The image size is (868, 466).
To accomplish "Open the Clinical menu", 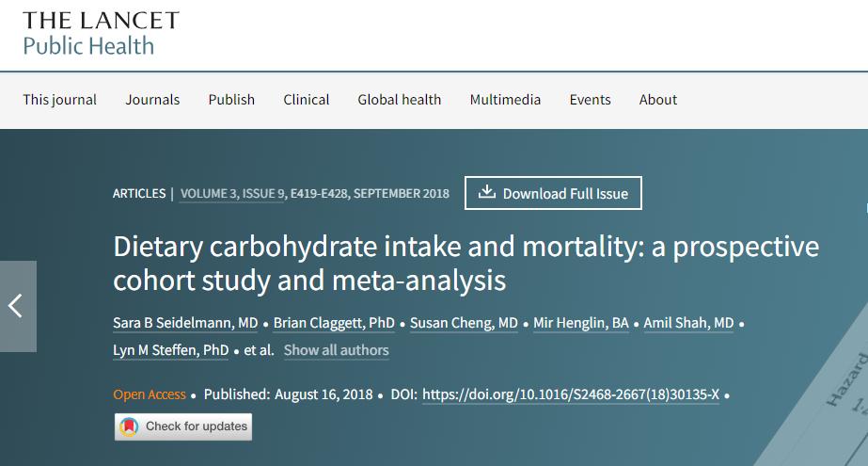I will (x=307, y=100).
